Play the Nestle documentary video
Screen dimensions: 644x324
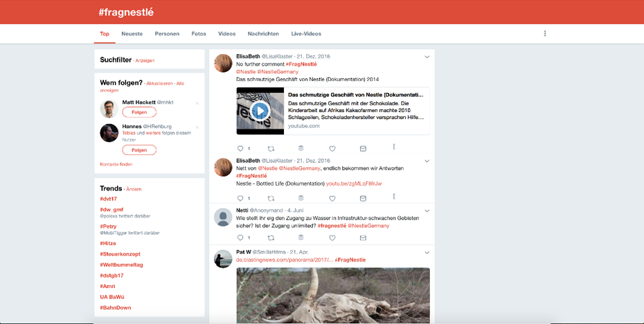tap(260, 111)
